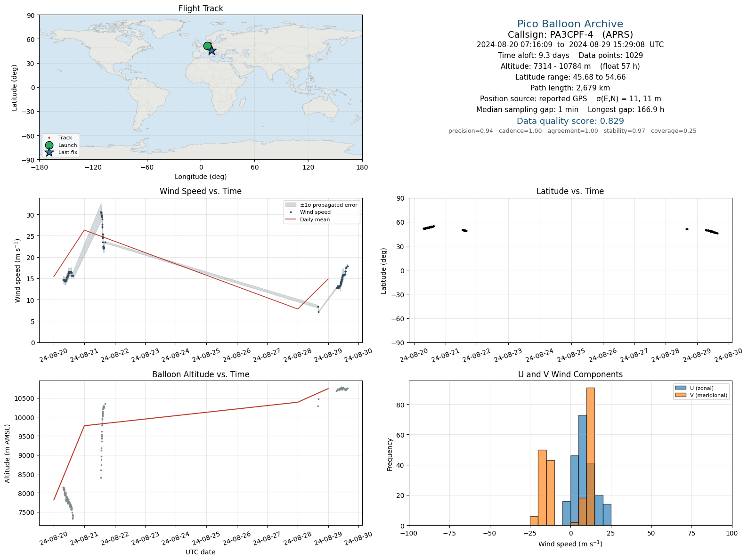Select the Last fix star in the map legend

[x=49, y=152]
